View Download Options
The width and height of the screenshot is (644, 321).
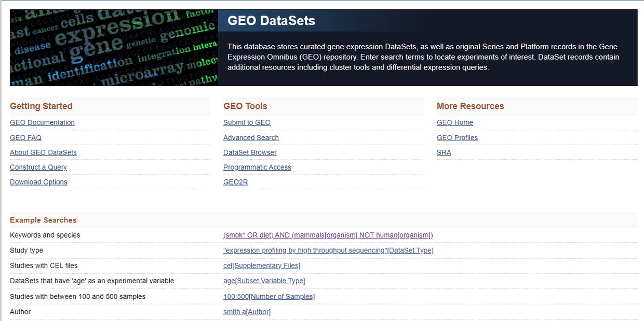(38, 182)
